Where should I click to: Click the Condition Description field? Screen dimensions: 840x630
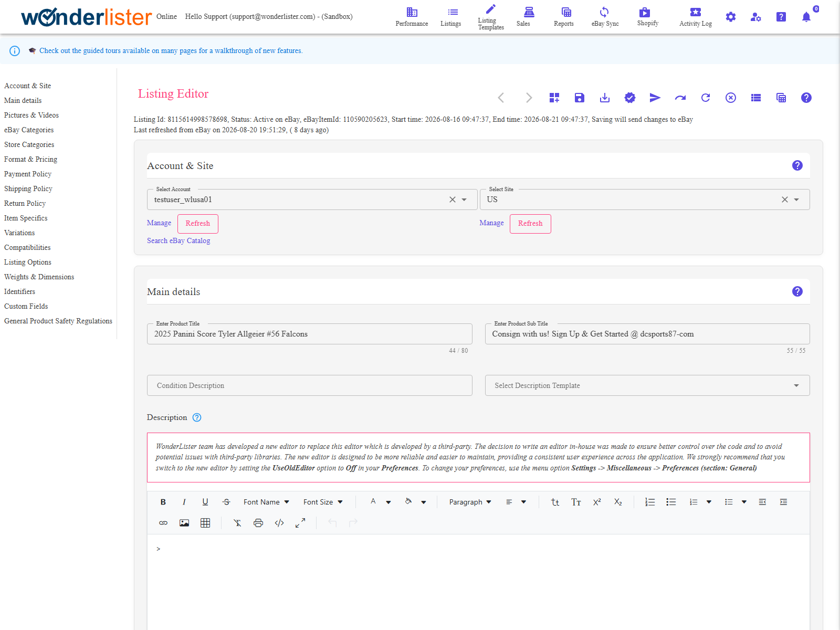pos(310,385)
